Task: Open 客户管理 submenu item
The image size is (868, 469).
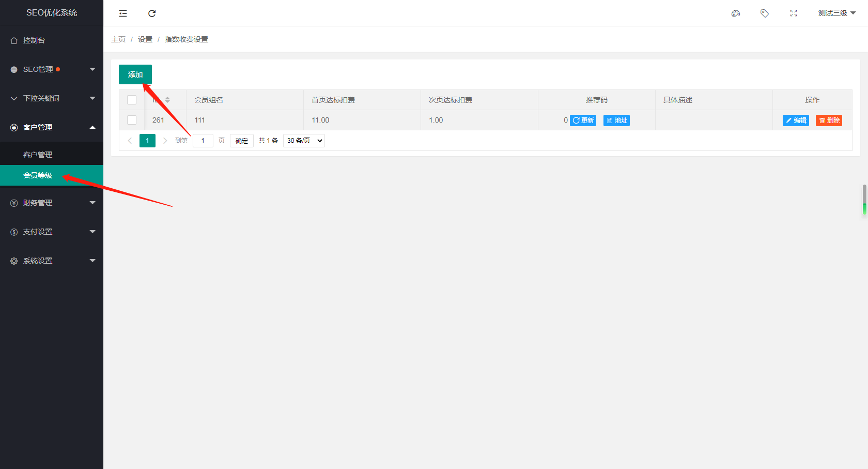Action: click(38, 155)
